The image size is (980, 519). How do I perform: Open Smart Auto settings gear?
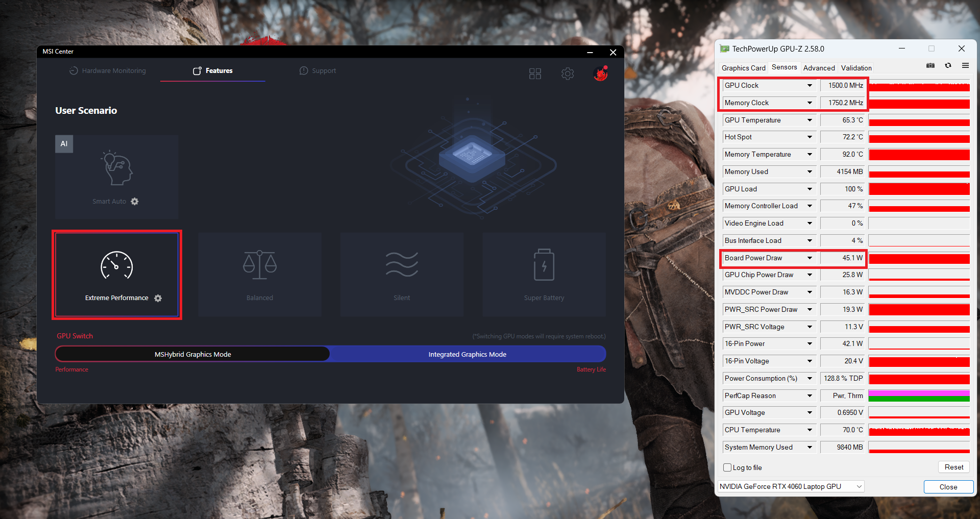tap(135, 202)
